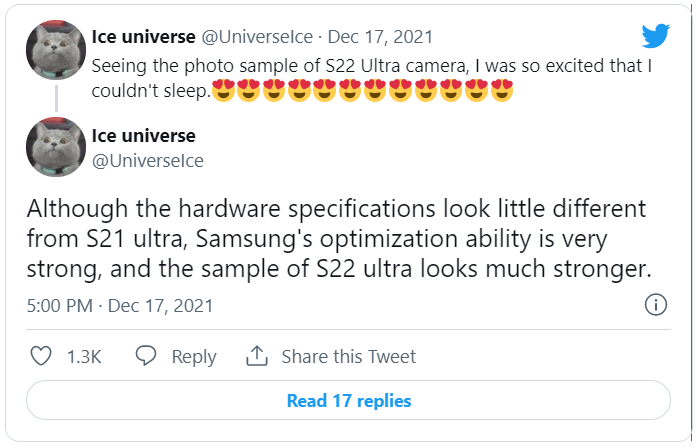Click @UniverseIce handle in top tweet
This screenshot has height=447, width=696.
click(x=260, y=37)
